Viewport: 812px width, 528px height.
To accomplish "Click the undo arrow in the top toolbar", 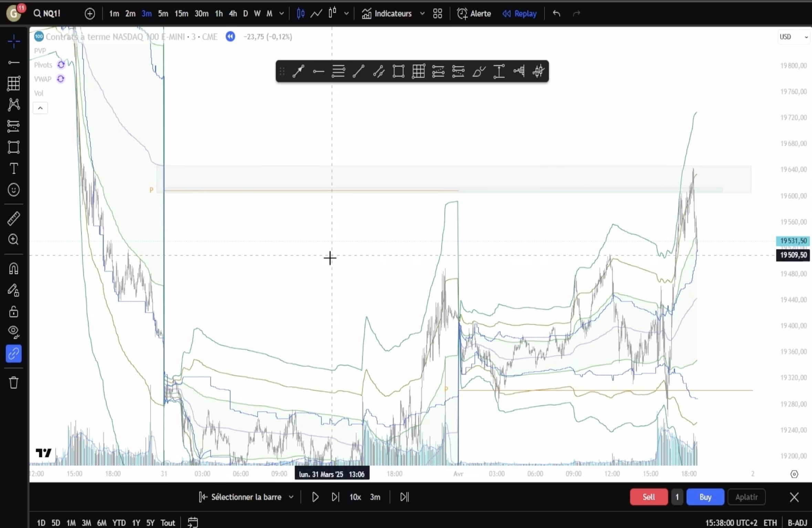I will click(556, 13).
